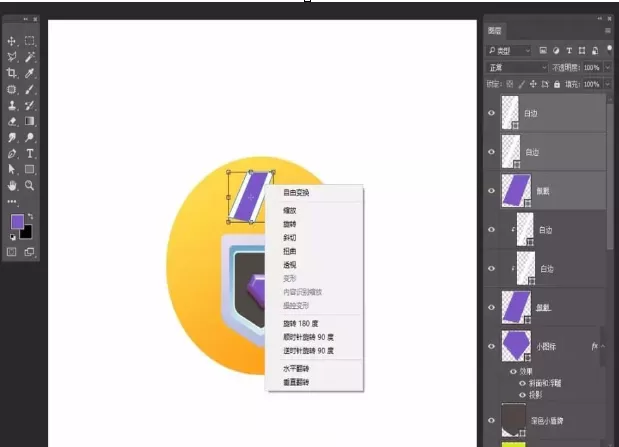619x447 pixels.
Task: Toggle visibility of 效果 effects group
Action: [x=513, y=372]
